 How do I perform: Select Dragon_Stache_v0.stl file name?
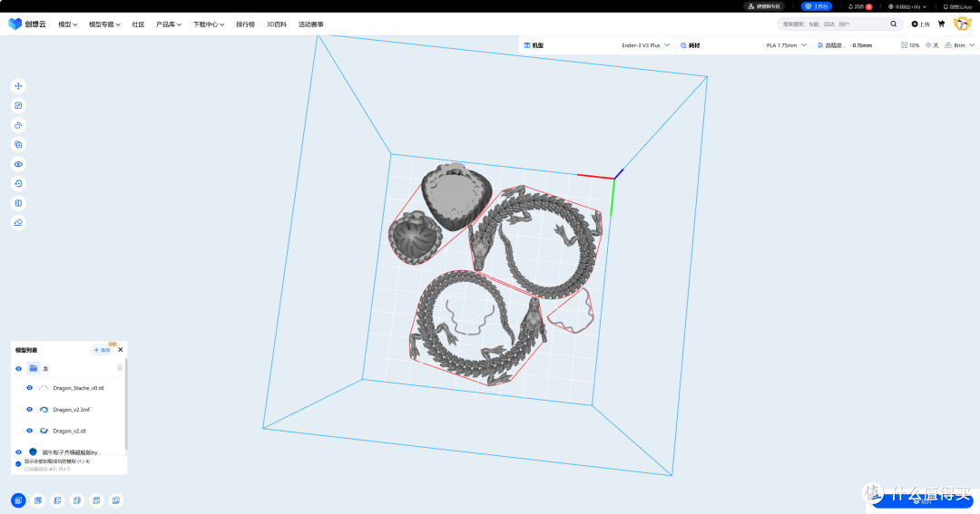point(78,388)
